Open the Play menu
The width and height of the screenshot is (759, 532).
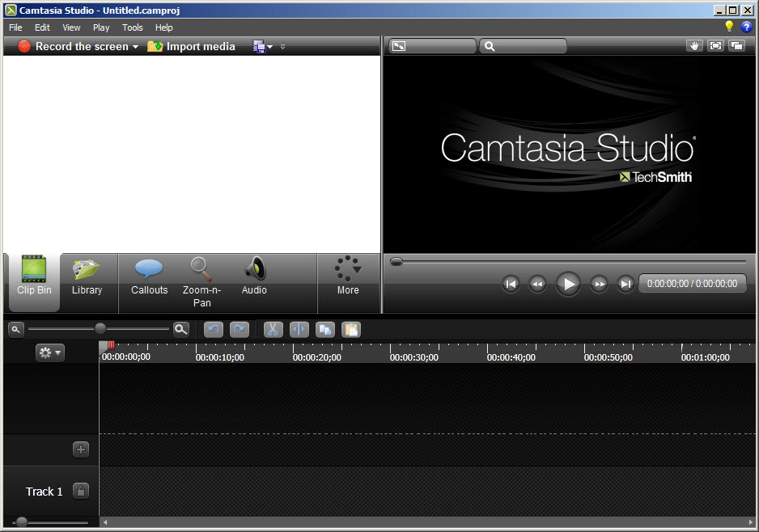(101, 27)
